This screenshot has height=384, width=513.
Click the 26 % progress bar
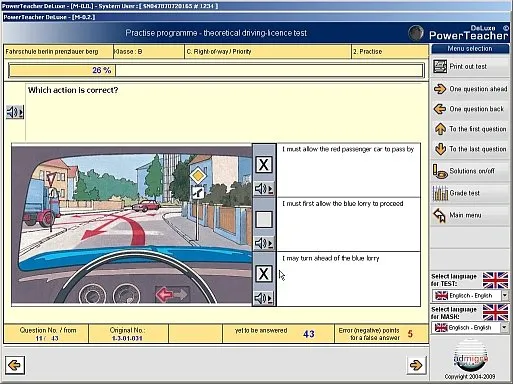tap(216, 70)
